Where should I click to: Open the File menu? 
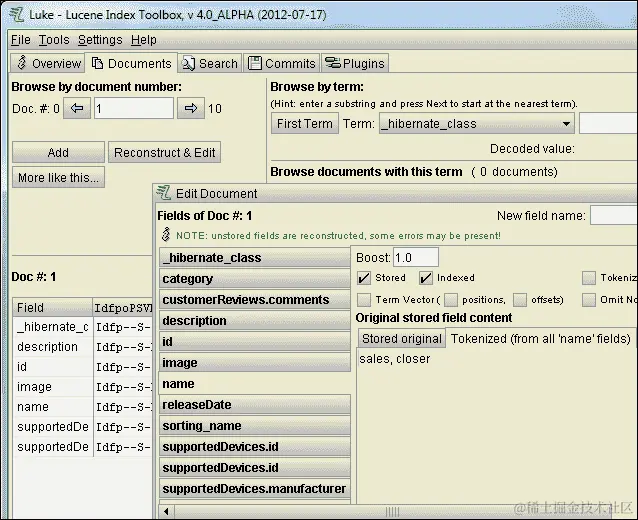point(20,40)
